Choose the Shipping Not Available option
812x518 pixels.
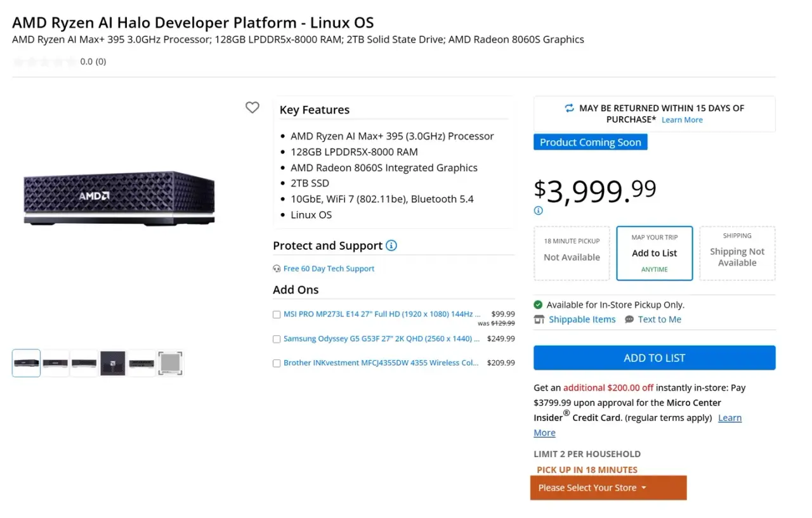pyautogui.click(x=737, y=253)
